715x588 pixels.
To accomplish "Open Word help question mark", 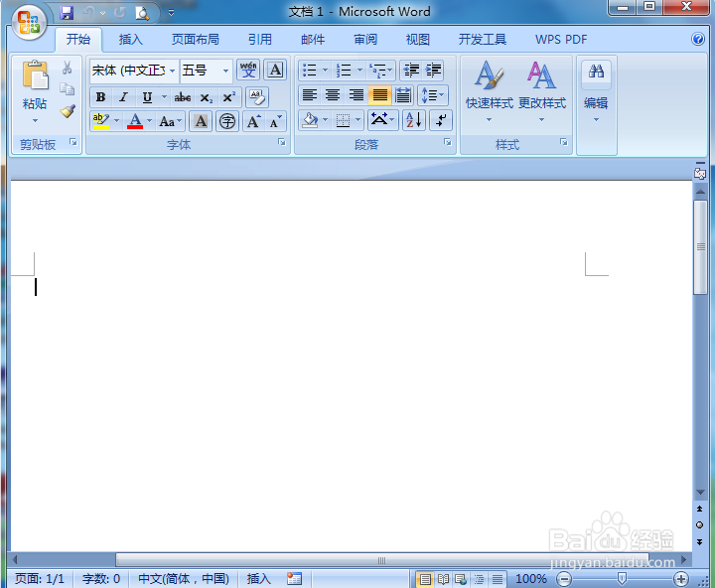I will click(698, 39).
